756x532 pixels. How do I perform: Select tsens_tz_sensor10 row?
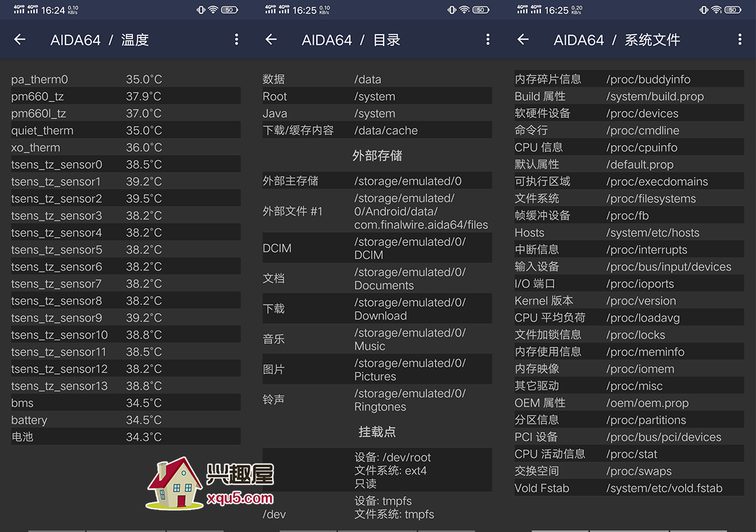point(126,334)
